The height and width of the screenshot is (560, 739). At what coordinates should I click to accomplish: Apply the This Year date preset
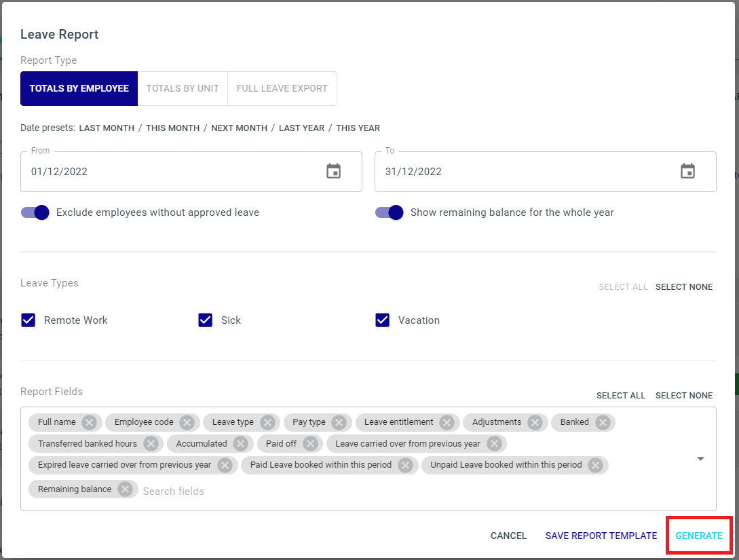pos(358,128)
